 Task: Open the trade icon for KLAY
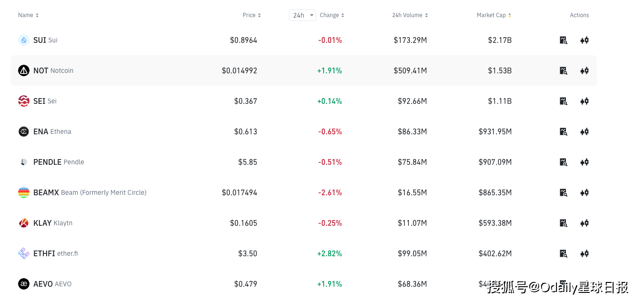pyautogui.click(x=585, y=223)
